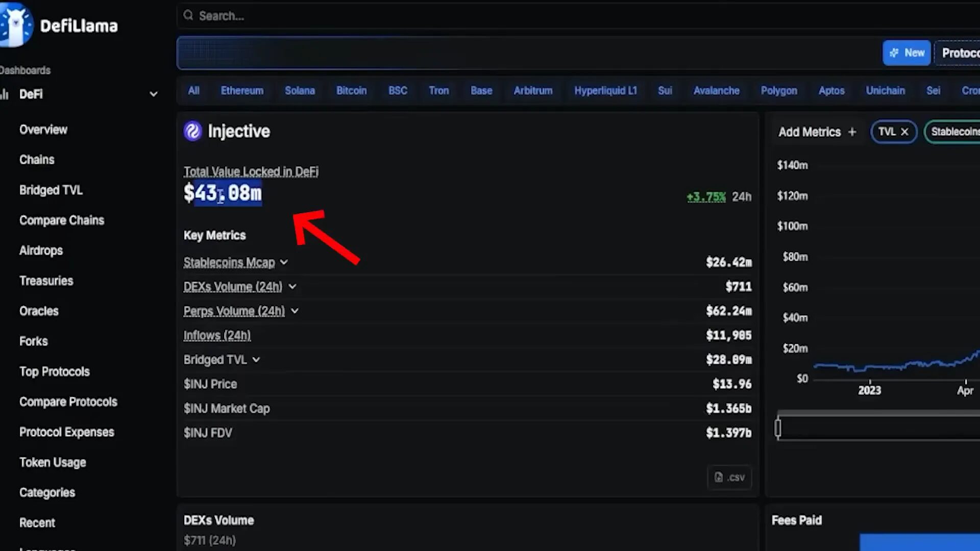This screenshot has width=980, height=551.
Task: Remove the TVL metric with its X icon
Action: tap(904, 132)
